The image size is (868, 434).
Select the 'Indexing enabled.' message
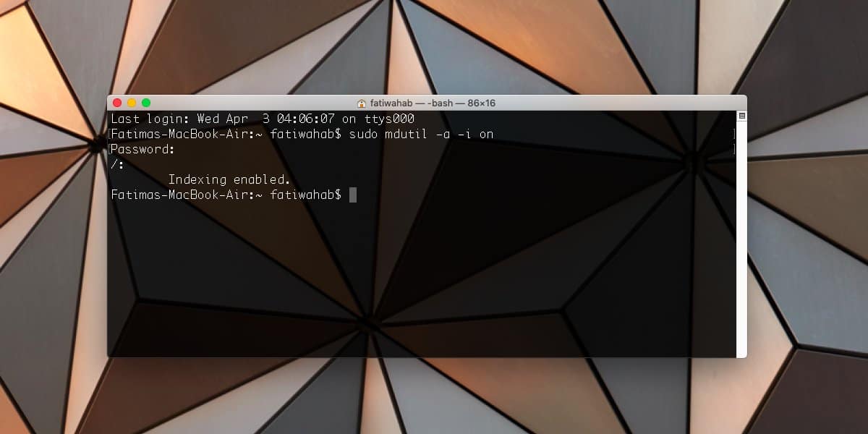229,179
